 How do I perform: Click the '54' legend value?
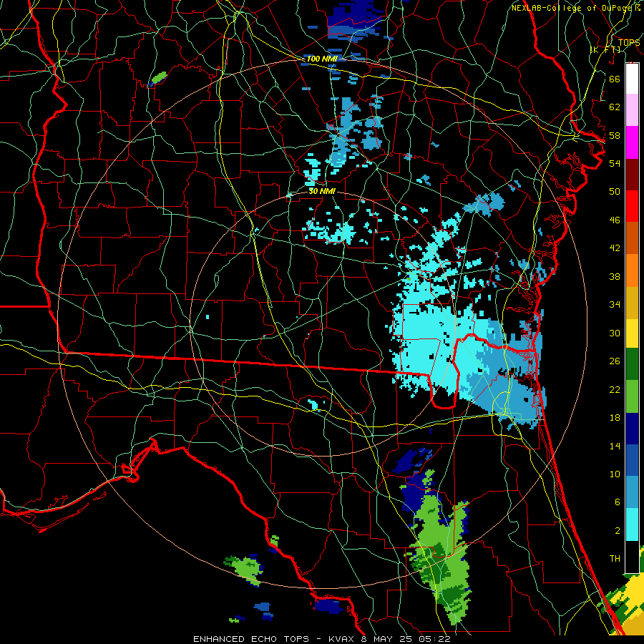coord(615,163)
